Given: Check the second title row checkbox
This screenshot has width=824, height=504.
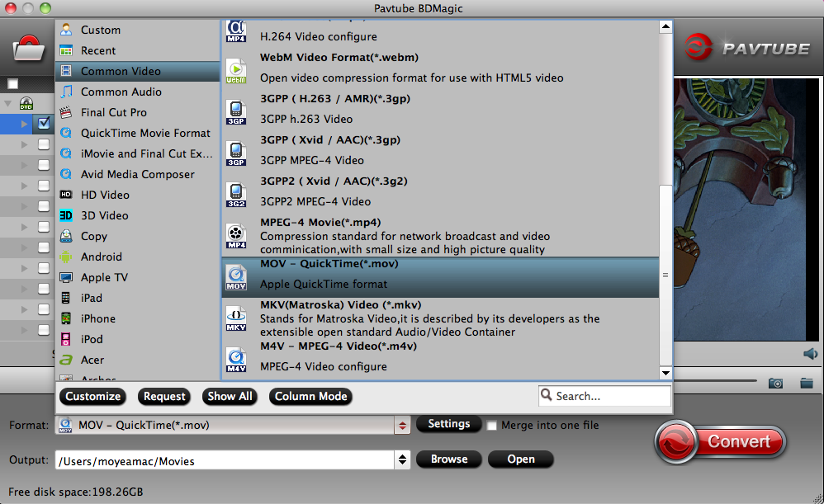Looking at the screenshot, I should click(44, 144).
